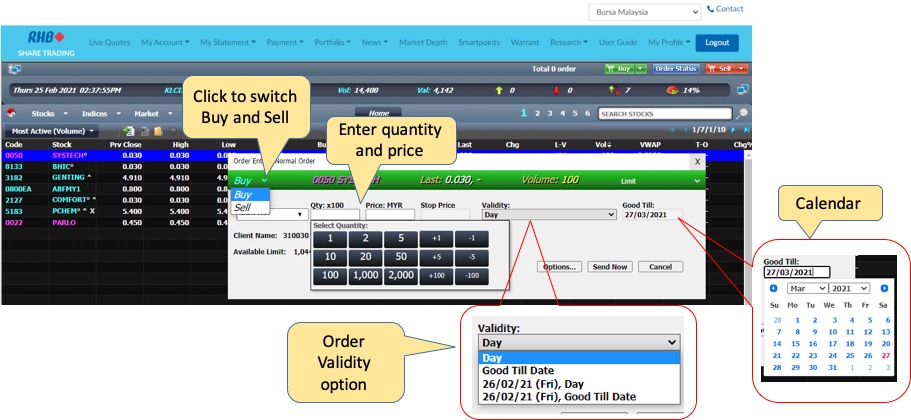Image resolution: width=911 pixels, height=420 pixels.
Task: Open the Live Quotes menu item
Action: pos(109,42)
